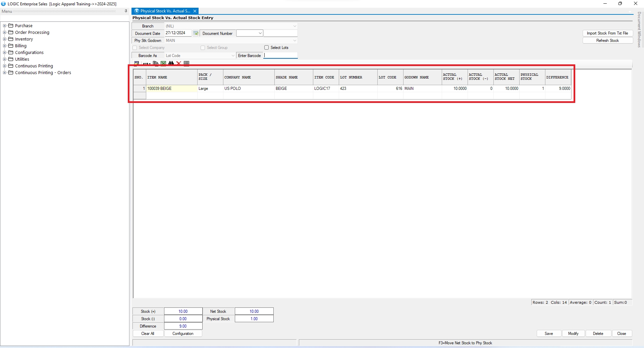The width and height of the screenshot is (644, 348).
Task: Expand the Inventory tree node
Action: pyautogui.click(x=5, y=39)
